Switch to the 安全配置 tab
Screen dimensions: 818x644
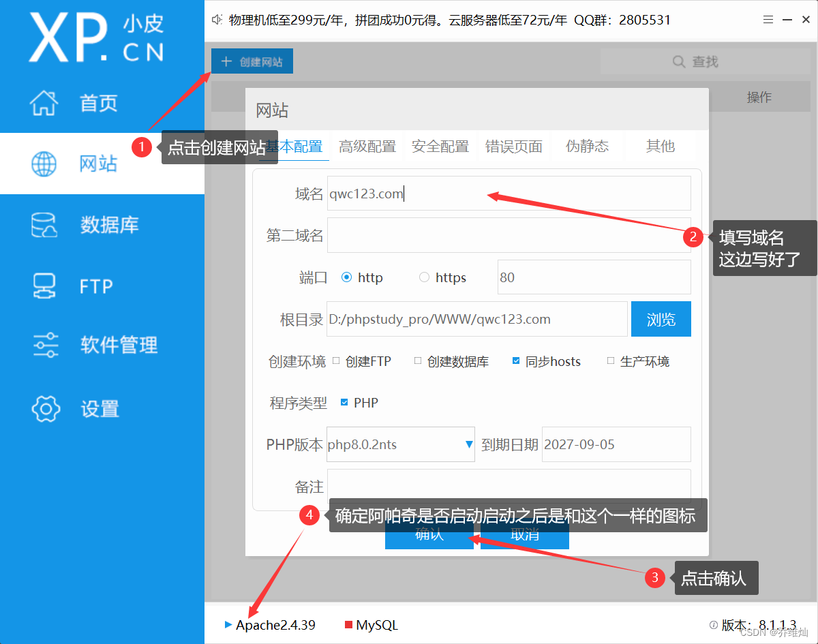pos(440,146)
